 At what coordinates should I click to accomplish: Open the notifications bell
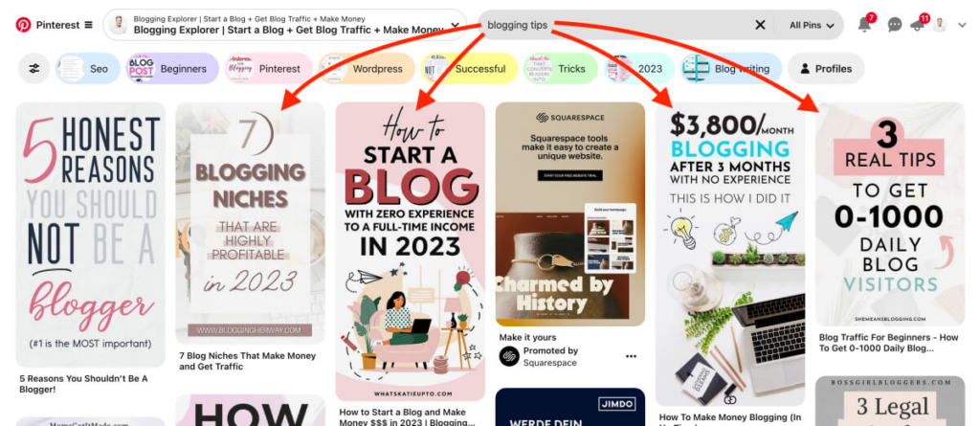point(864,25)
